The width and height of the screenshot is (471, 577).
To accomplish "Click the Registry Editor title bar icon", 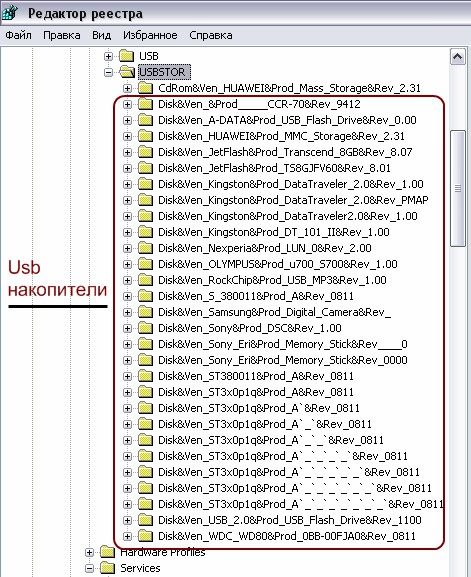I will pos(10,13).
